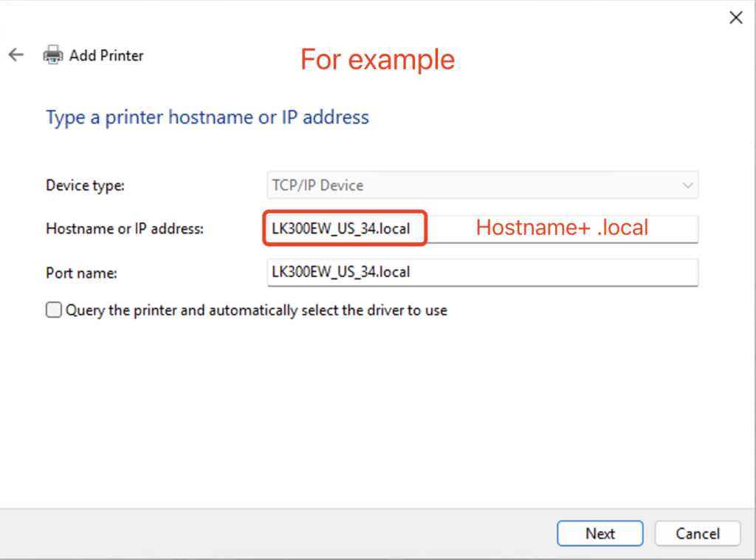
Task: Click the 'Hostname or IP address:' label
Action: pyautogui.click(x=124, y=229)
